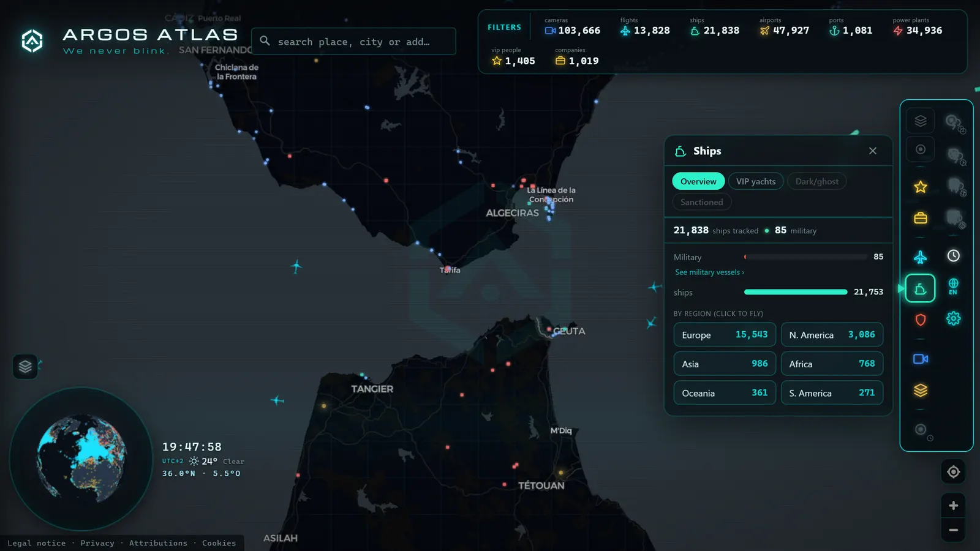Toggle the ships filter 21,838
This screenshot has width=980, height=551.
point(715,26)
